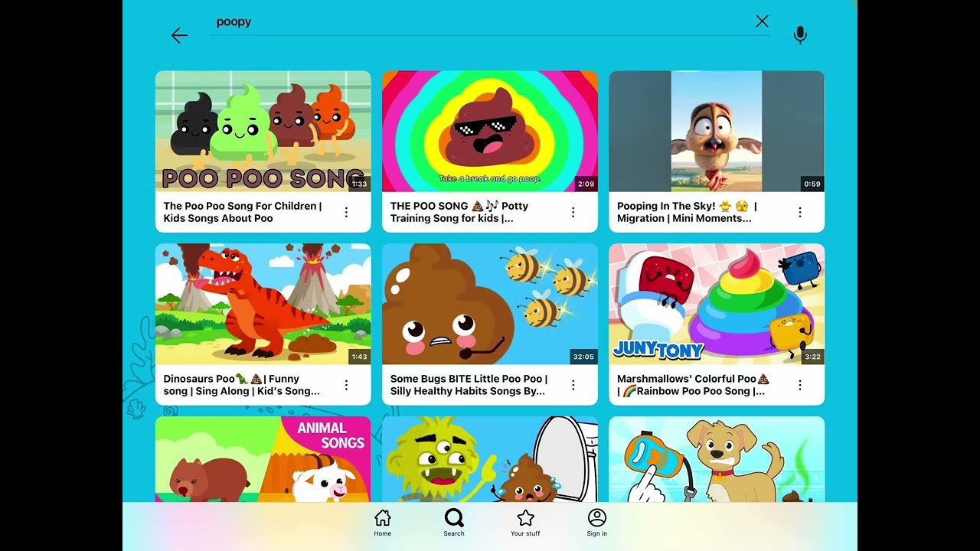980x551 pixels.
Task: Clear the search text with X icon
Action: (762, 21)
